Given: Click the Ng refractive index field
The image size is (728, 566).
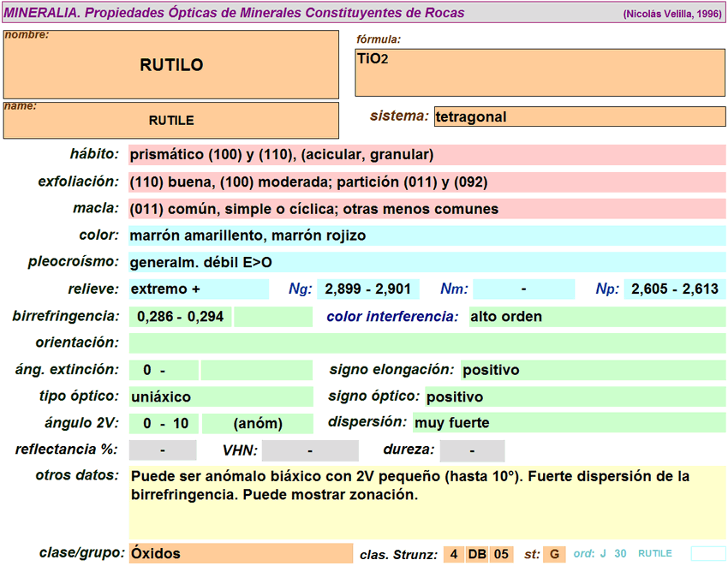Looking at the screenshot, I should [367, 289].
